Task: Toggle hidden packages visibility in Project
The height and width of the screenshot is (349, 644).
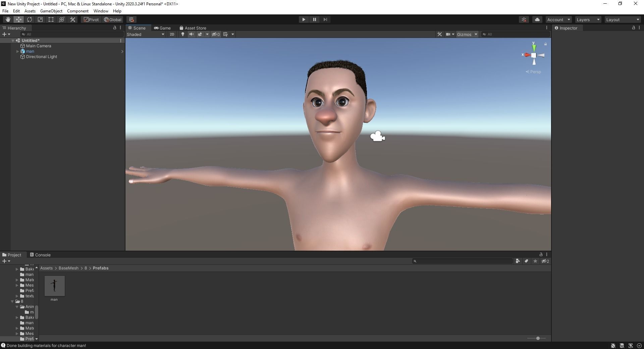Action: pos(545,261)
